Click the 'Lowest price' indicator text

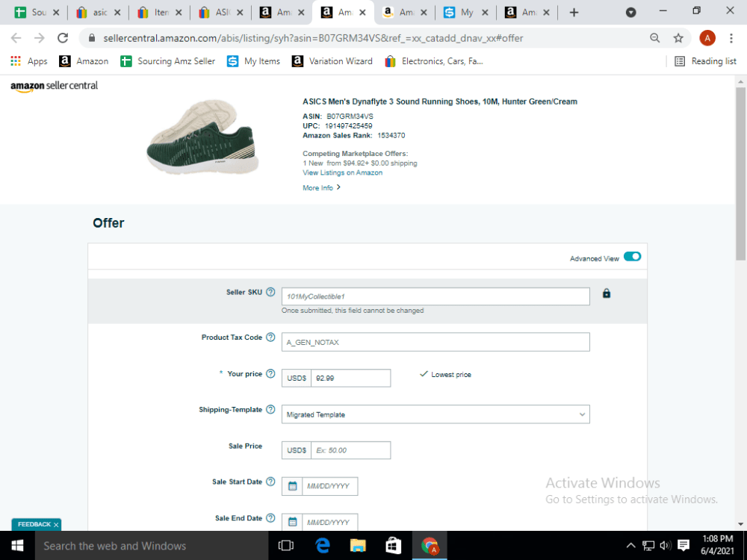coord(451,375)
